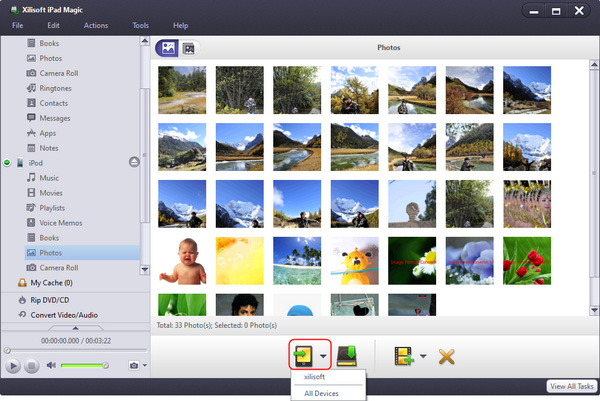The image size is (600, 401).
Task: Eject the iPod device
Action: (x=135, y=162)
